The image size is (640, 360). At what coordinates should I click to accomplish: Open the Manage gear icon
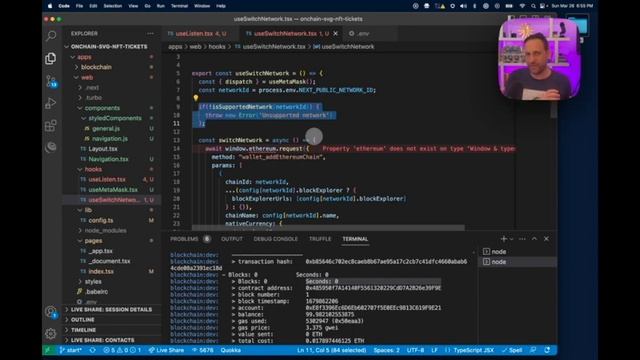[51, 333]
